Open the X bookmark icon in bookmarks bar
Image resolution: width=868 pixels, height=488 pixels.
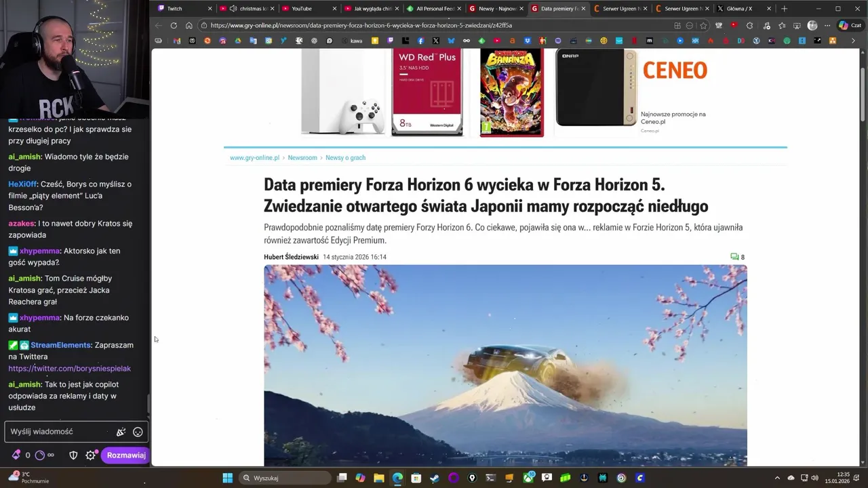pyautogui.click(x=435, y=41)
